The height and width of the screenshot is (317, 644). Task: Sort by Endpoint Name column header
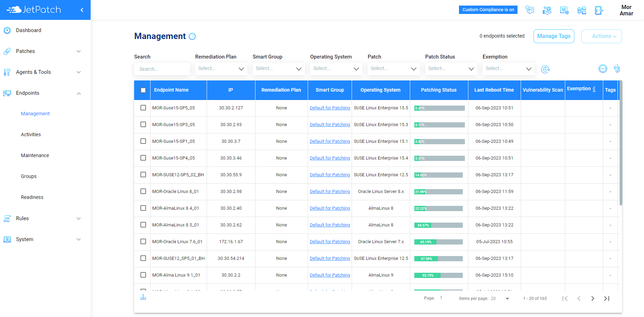pyautogui.click(x=171, y=90)
